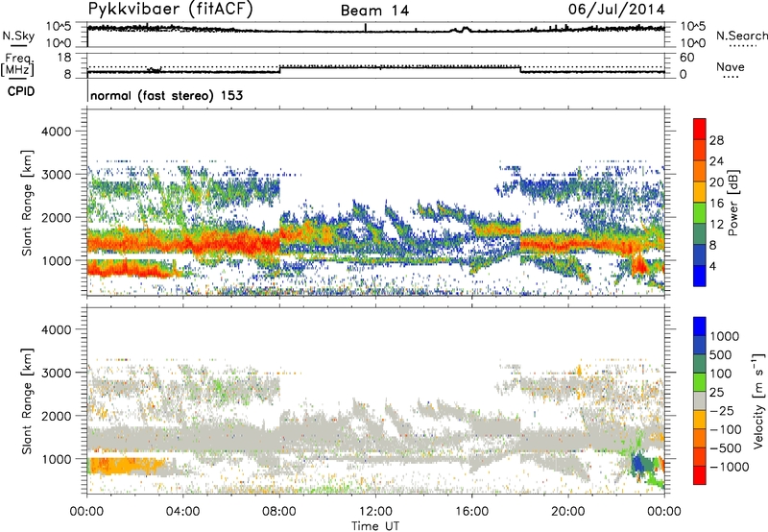Click the N.Sky legend label
Image resolution: width=768 pixels, height=532 pixels.
[x=18, y=36]
